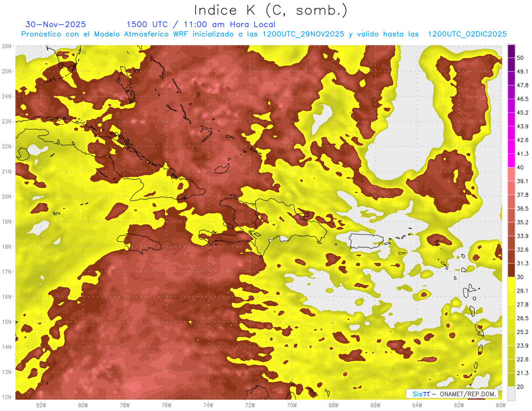Screen dimensions: 532x411
Task: Click the Puerto Rico island outline on the map
Action: point(366,241)
